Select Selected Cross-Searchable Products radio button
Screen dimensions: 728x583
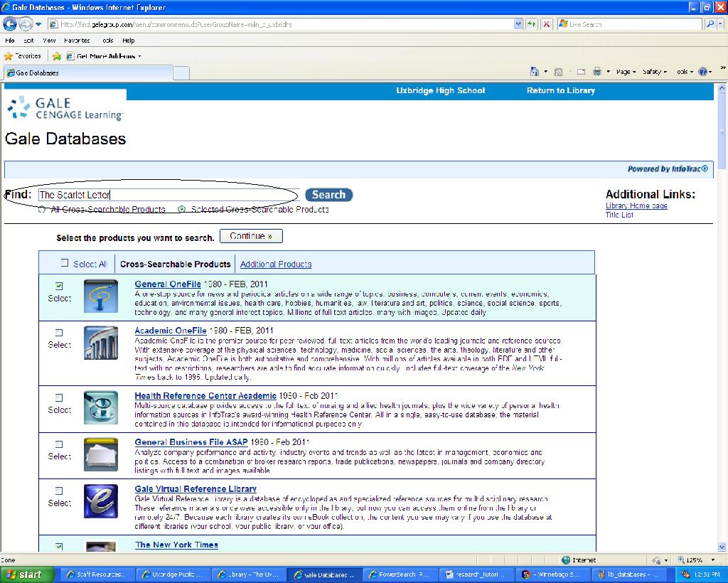pyautogui.click(x=181, y=209)
